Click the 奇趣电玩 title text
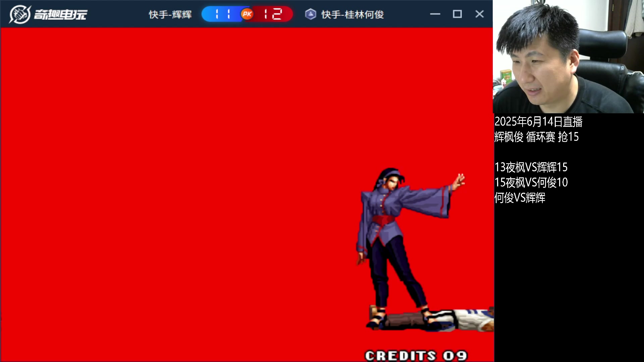 tap(61, 15)
